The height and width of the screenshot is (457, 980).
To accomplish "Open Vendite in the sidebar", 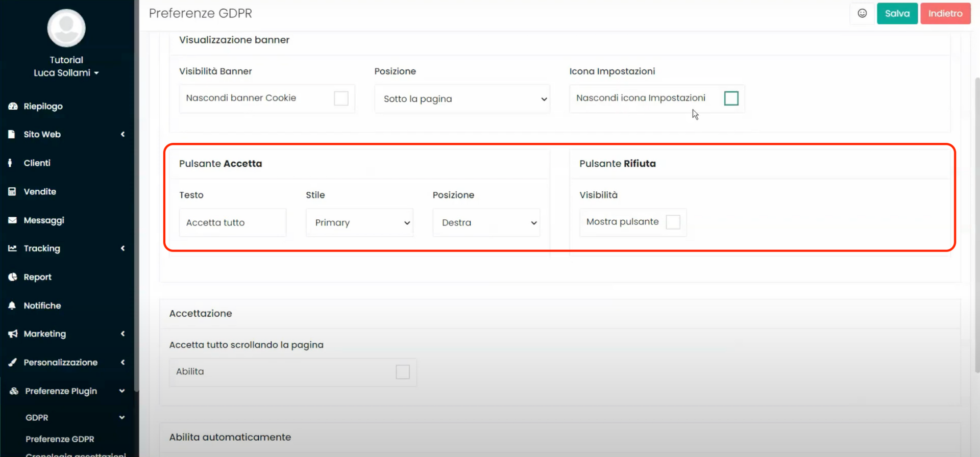I will [x=40, y=191].
